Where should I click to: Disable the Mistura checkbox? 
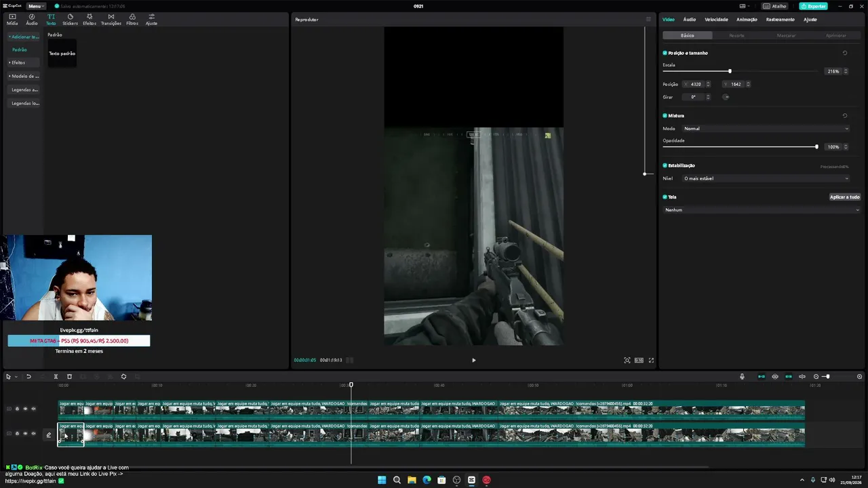point(665,116)
